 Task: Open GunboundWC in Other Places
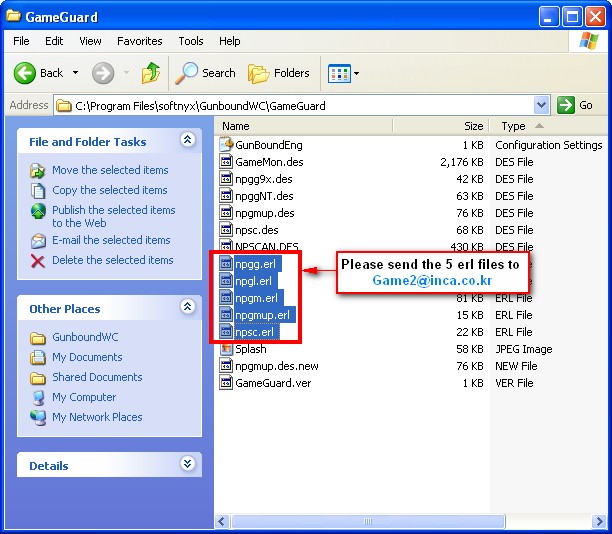point(85,337)
